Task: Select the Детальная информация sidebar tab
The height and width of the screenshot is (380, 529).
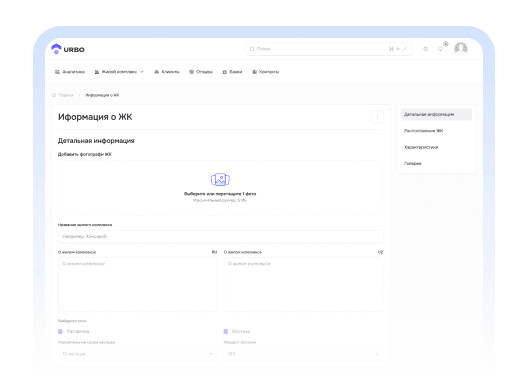Action: [436, 114]
